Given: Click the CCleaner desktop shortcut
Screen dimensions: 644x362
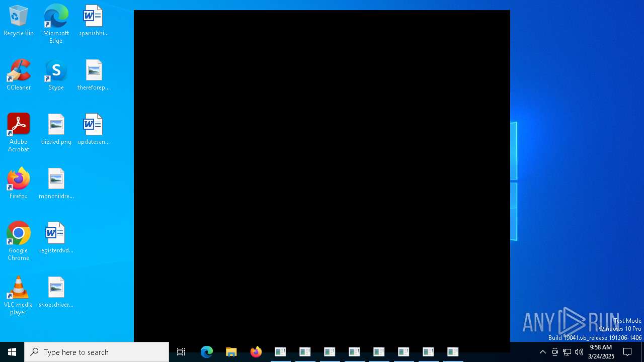Looking at the screenshot, I should pos(19,75).
